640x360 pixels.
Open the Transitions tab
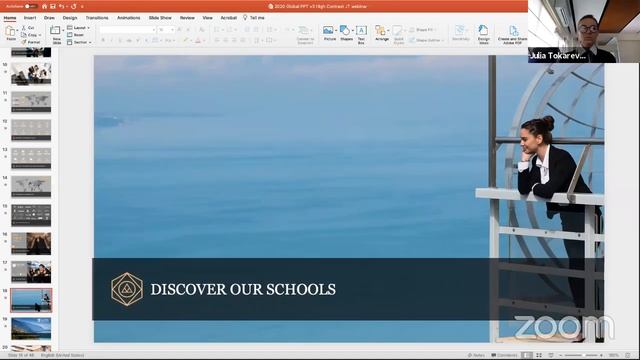pos(97,18)
